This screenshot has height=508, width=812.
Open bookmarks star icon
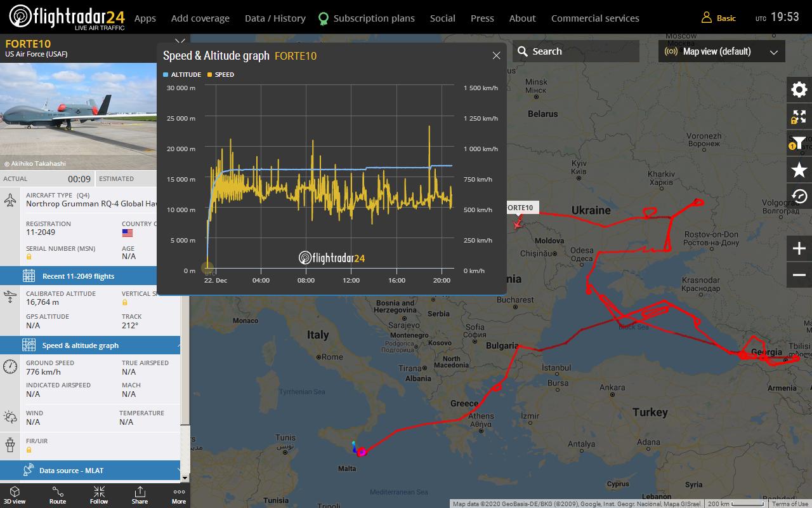pos(799,170)
